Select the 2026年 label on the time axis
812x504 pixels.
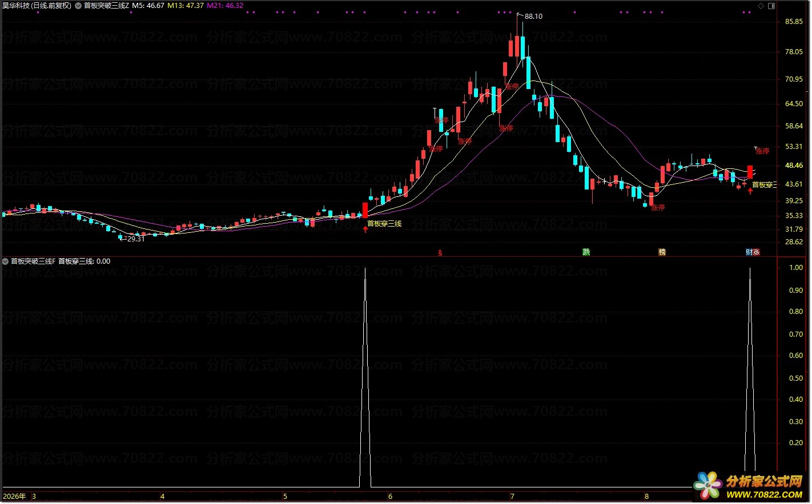tap(14, 497)
